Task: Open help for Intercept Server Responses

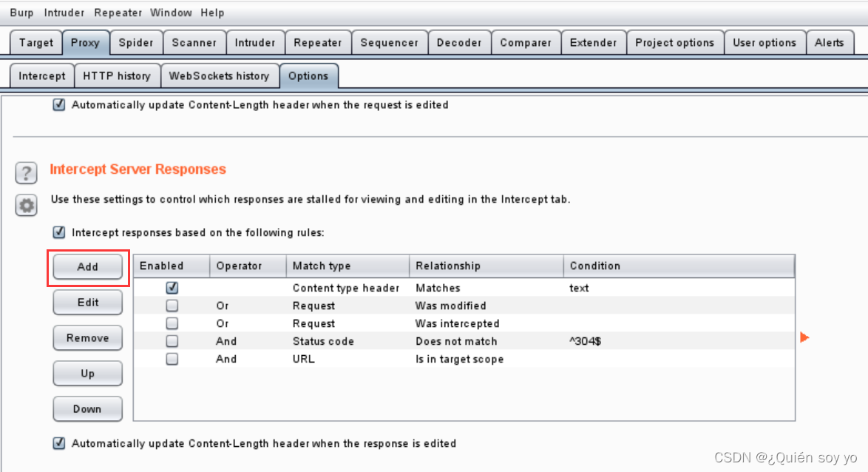Action: click(x=26, y=173)
